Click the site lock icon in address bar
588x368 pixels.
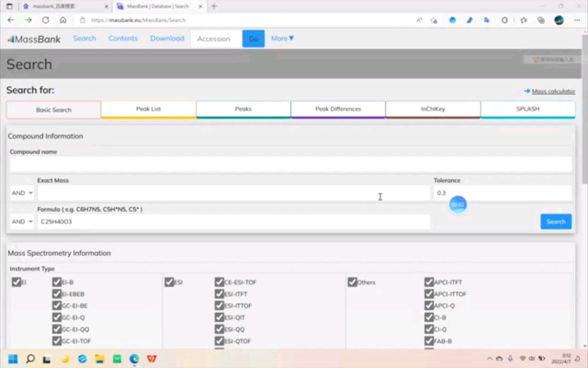coord(83,20)
